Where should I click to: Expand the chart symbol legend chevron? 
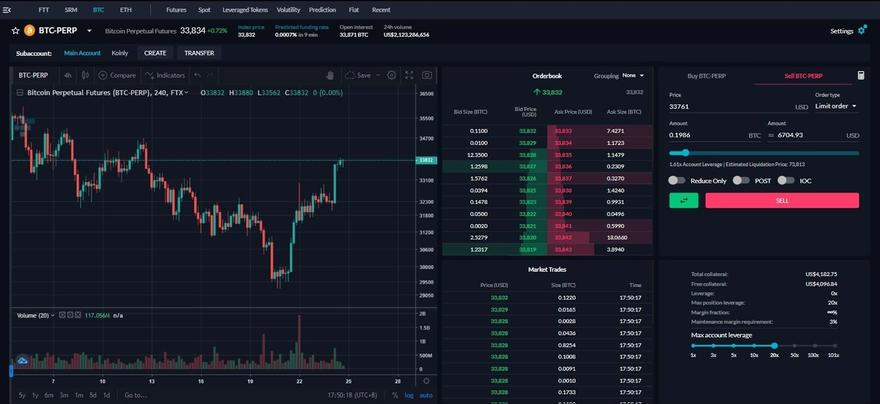tap(186, 93)
